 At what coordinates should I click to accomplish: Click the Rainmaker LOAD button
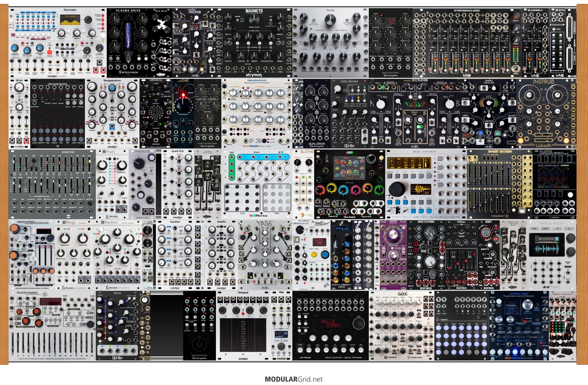pos(103,28)
